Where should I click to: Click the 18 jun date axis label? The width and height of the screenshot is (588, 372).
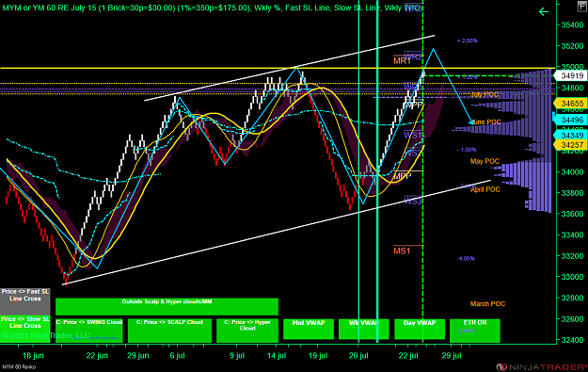[33, 355]
